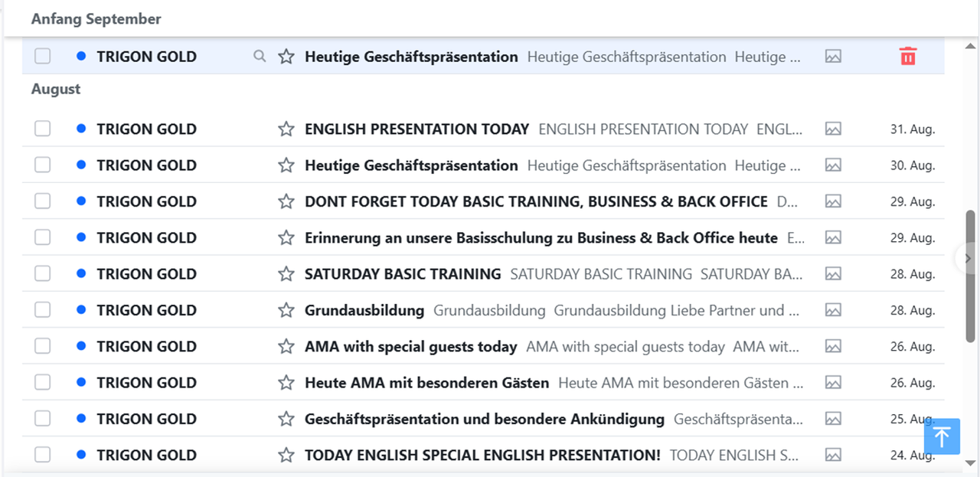980x477 pixels.
Task: Star the 30. Aug. Heutige Geschäftspräsentation email
Action: 286,165
